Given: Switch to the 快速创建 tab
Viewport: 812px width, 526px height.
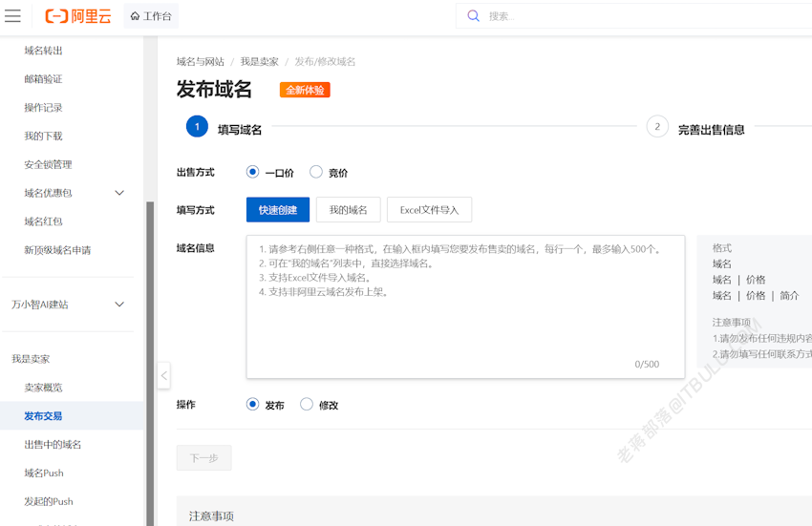Looking at the screenshot, I should pyautogui.click(x=278, y=210).
